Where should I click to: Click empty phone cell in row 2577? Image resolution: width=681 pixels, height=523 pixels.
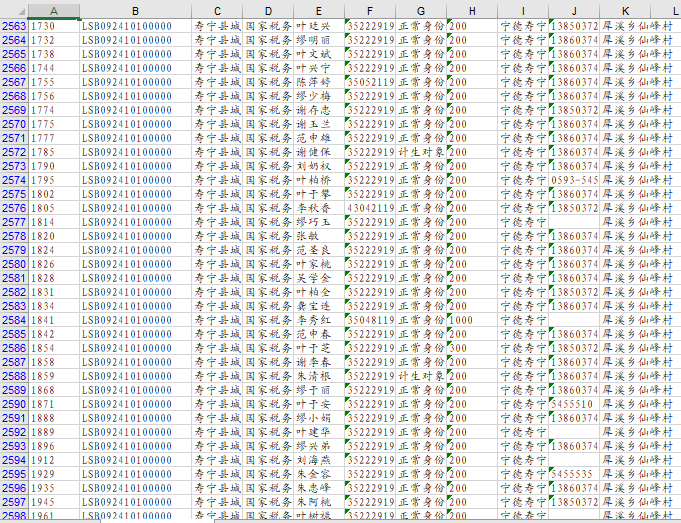tap(574, 222)
